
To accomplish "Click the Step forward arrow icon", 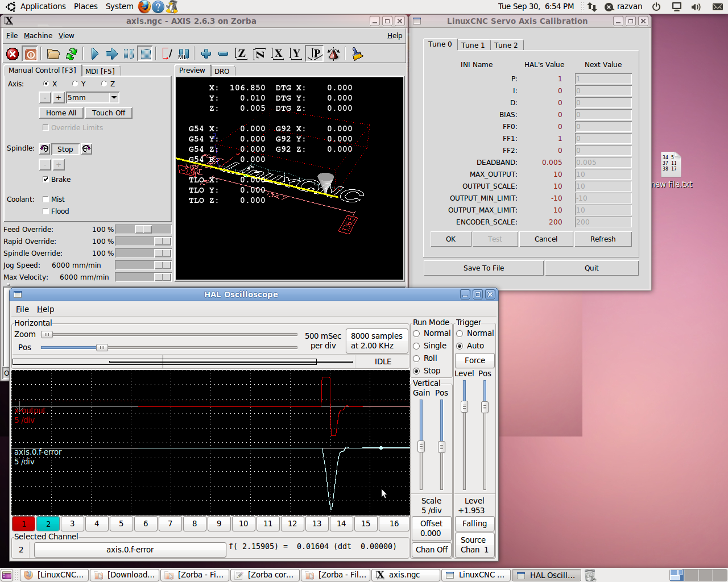I will (x=111, y=54).
